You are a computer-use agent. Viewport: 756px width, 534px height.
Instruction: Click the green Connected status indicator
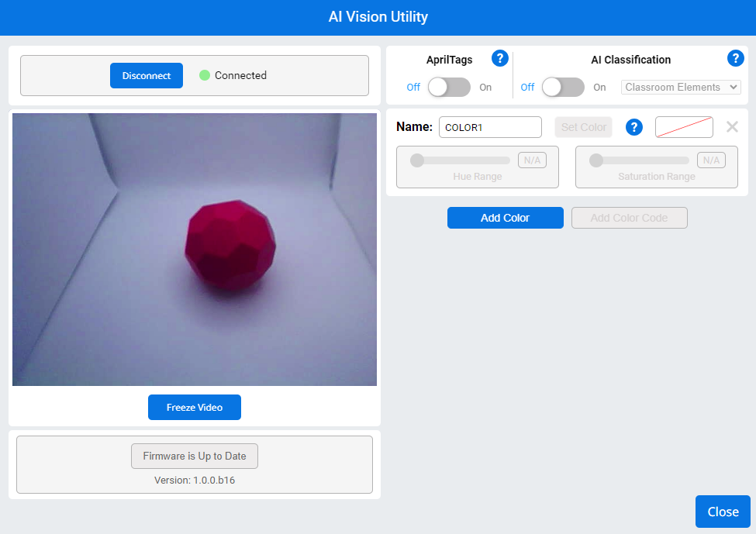pyautogui.click(x=205, y=75)
